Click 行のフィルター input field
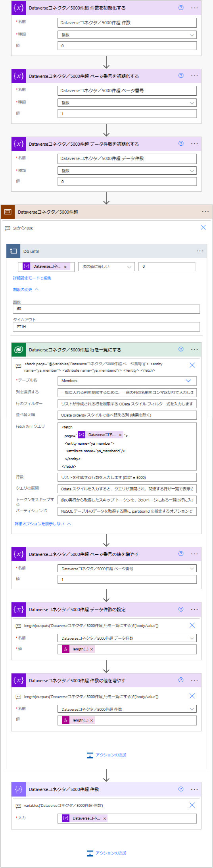Viewport: 213px width, 868px height. 127,403
